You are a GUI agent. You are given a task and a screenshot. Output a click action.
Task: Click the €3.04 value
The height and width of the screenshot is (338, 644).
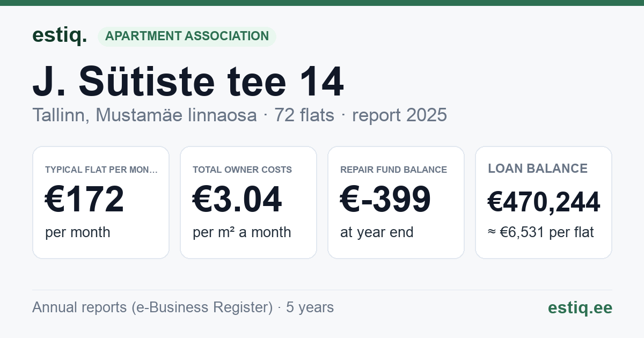[x=237, y=199]
